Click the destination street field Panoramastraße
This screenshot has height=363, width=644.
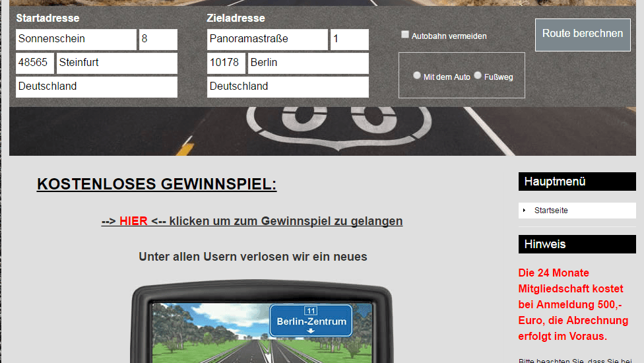[x=267, y=40]
